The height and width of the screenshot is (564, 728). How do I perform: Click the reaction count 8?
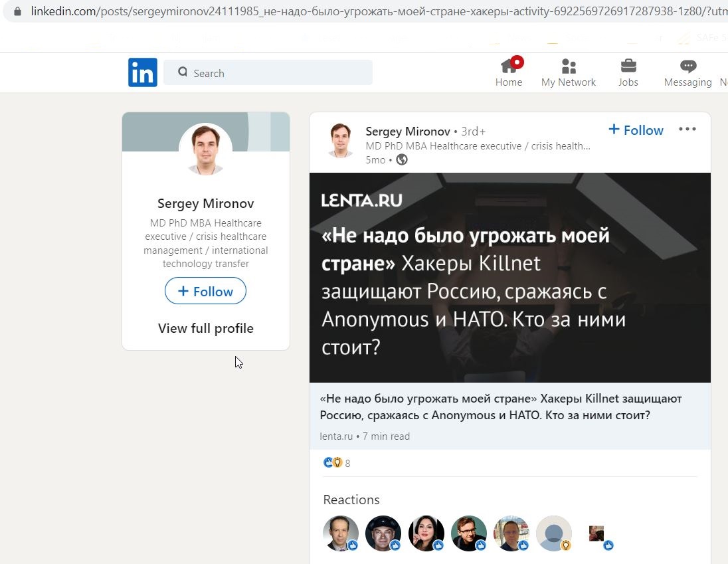click(348, 463)
